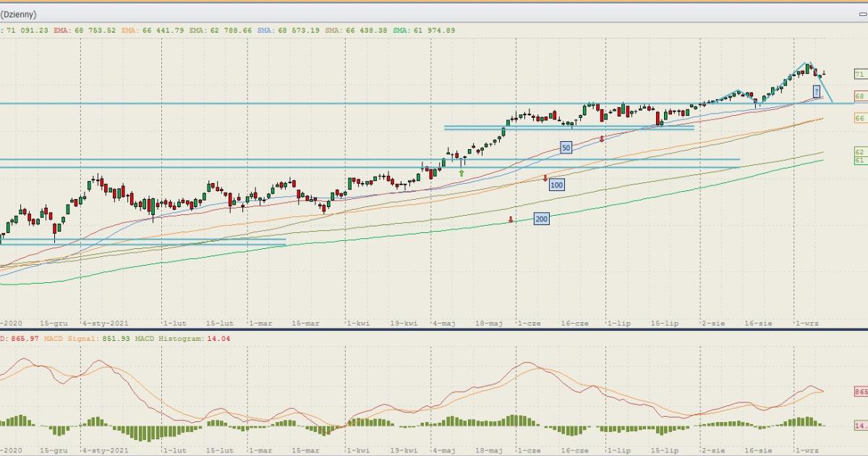This screenshot has width=868, height=456.
Task: Click the 100 moving average label box
Action: 556,185
